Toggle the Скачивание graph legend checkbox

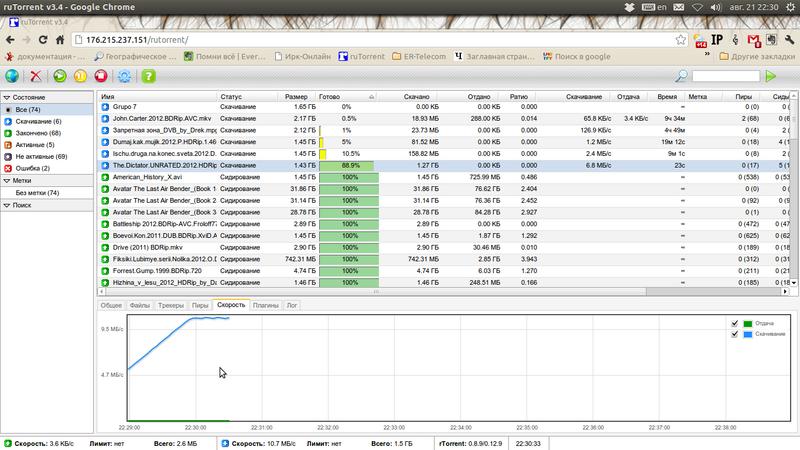tap(735, 334)
